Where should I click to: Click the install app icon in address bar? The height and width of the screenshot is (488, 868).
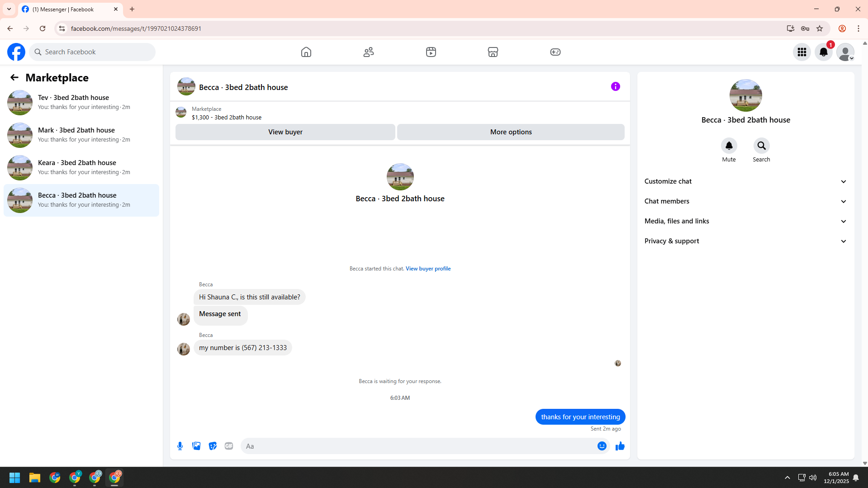click(x=791, y=28)
